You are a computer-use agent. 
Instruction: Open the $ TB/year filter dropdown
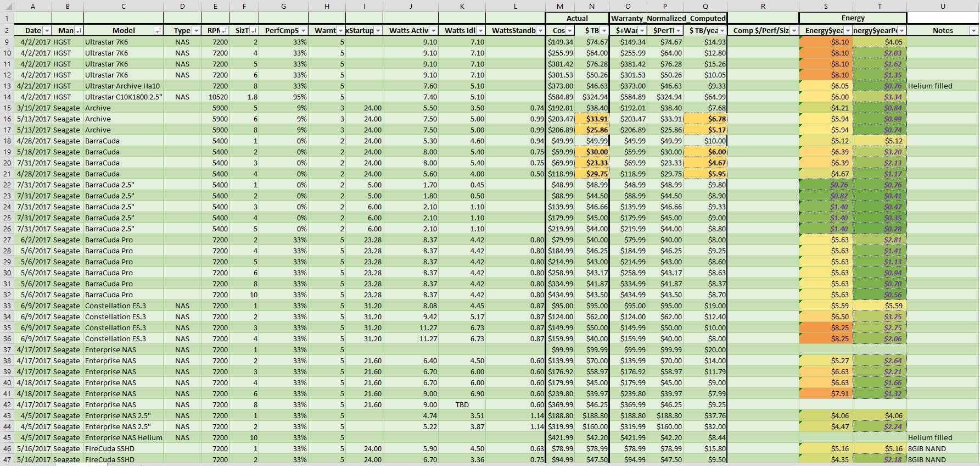pos(722,31)
